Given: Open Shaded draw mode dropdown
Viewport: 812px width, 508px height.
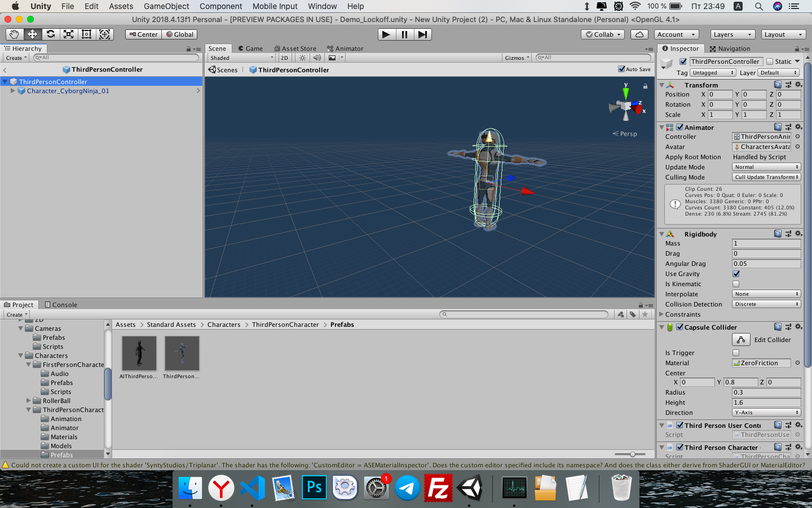Looking at the screenshot, I should (x=241, y=58).
